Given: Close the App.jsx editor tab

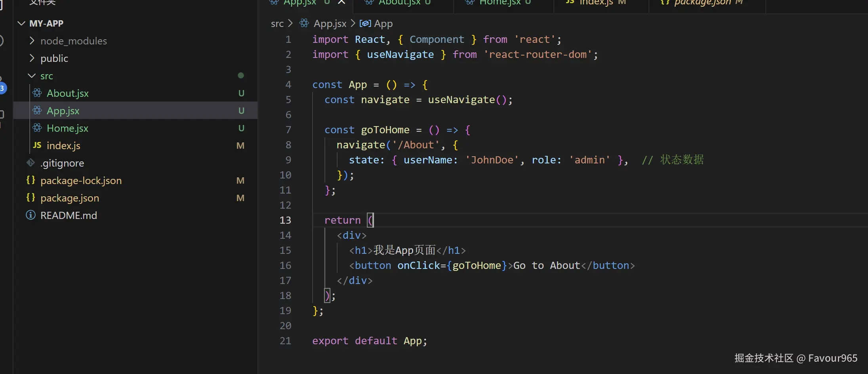Looking at the screenshot, I should point(341,2).
